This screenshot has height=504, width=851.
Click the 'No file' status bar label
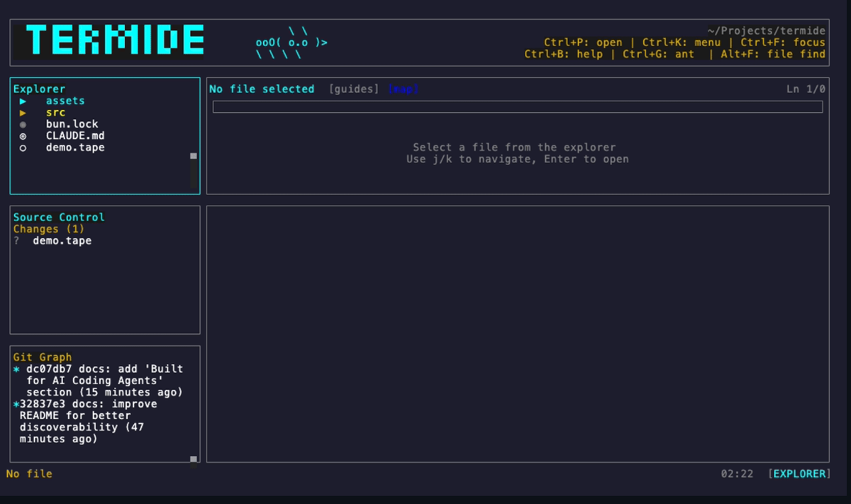click(x=29, y=474)
